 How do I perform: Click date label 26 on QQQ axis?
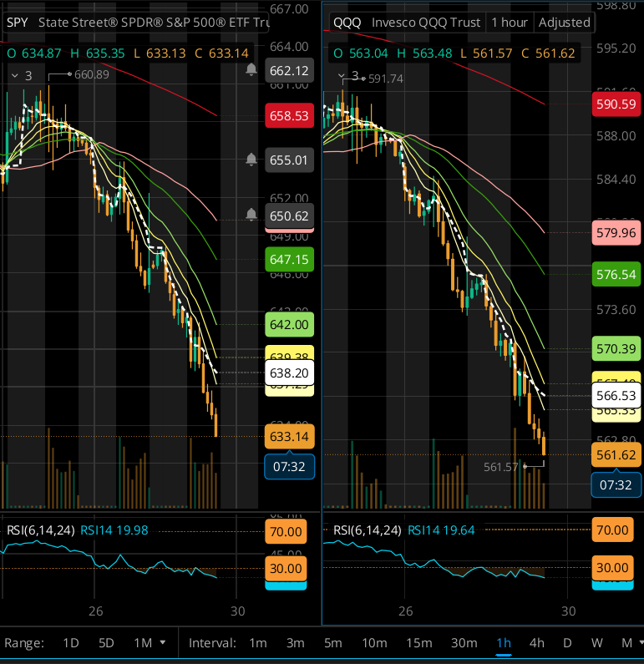[x=405, y=611]
